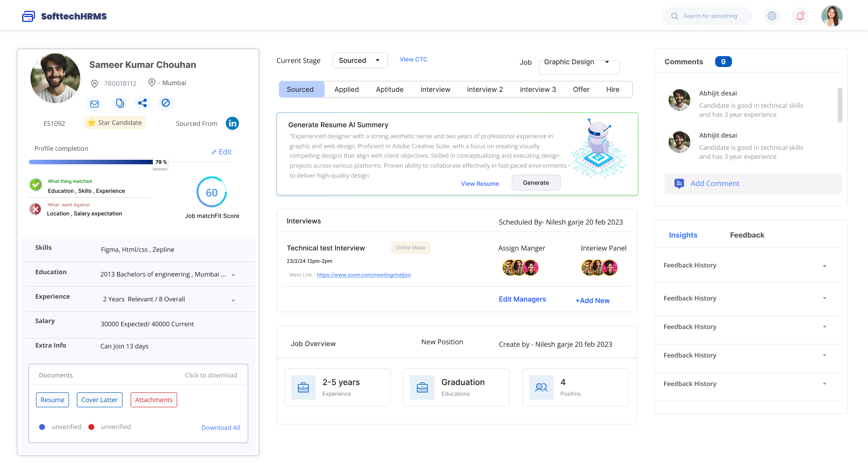Click the block candidate icon

(166, 103)
